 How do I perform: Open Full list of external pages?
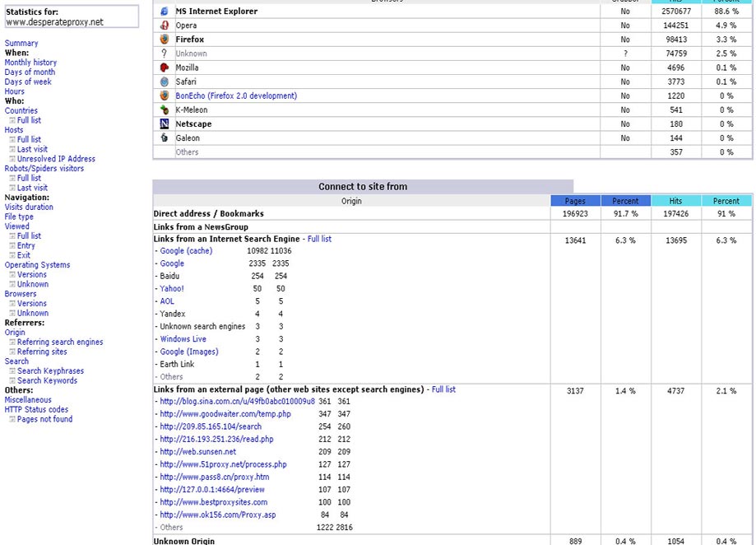tap(443, 389)
